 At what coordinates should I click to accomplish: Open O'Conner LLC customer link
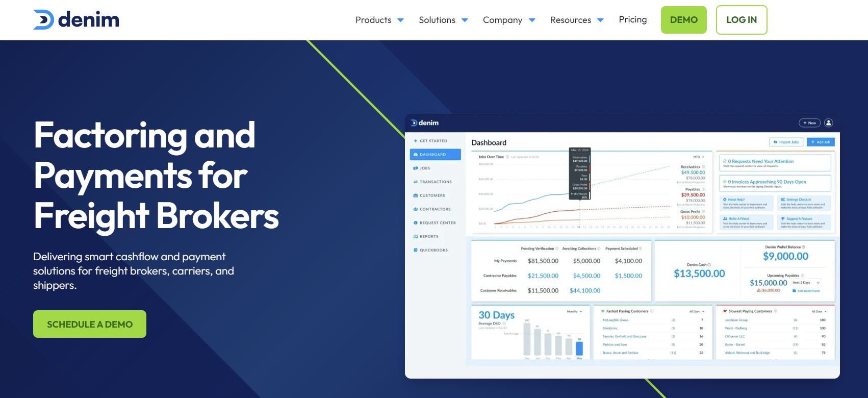(735, 336)
